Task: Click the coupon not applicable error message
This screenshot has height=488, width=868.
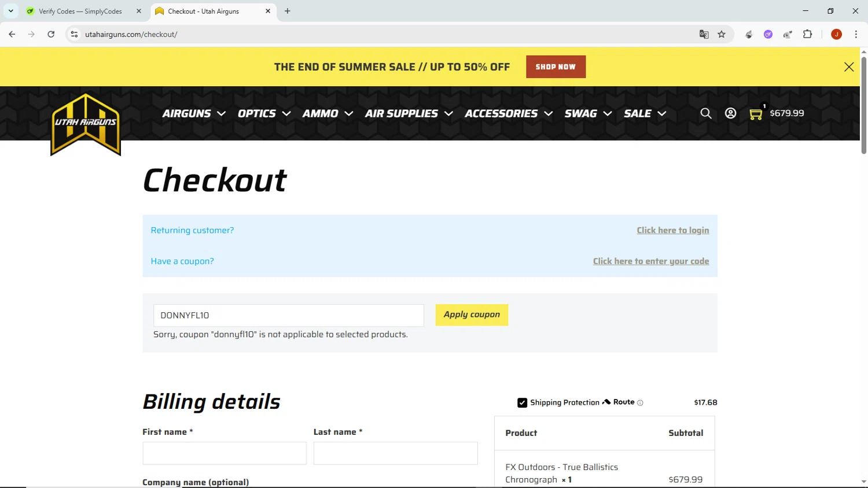Action: [x=280, y=334]
